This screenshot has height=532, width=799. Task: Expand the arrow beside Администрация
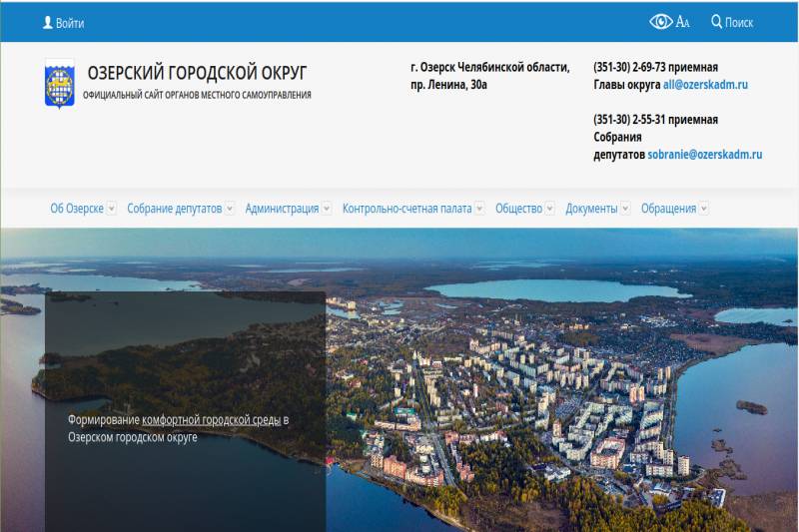tap(327, 209)
